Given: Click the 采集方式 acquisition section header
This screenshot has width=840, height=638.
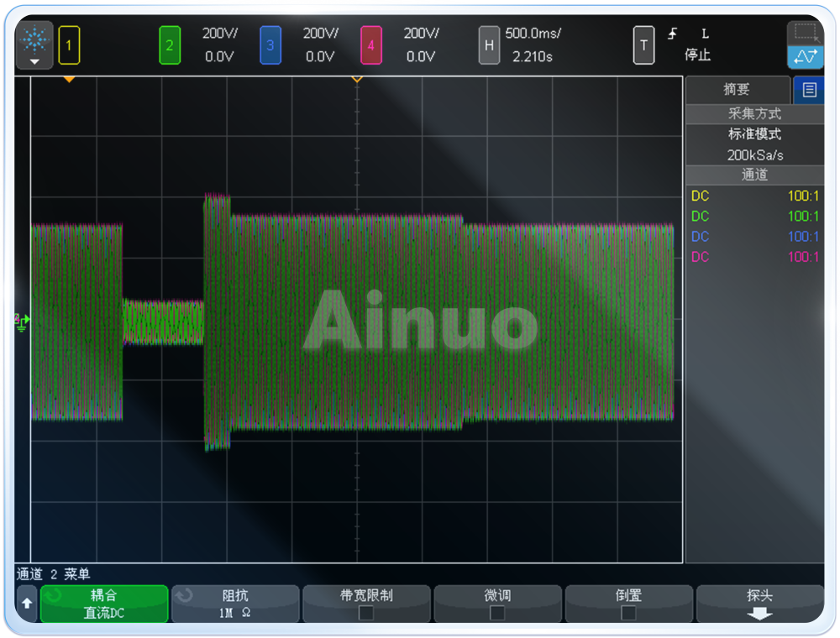Looking at the screenshot, I should pyautogui.click(x=754, y=113).
